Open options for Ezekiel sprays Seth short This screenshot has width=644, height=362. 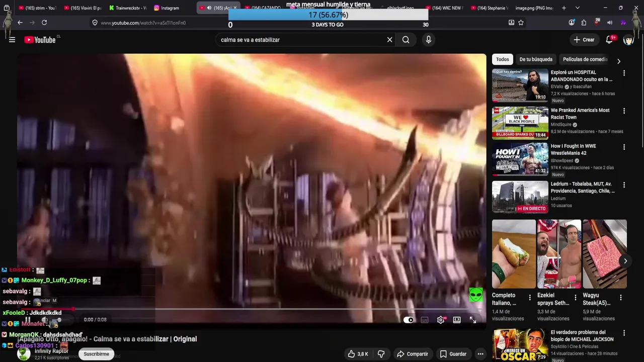(576, 298)
